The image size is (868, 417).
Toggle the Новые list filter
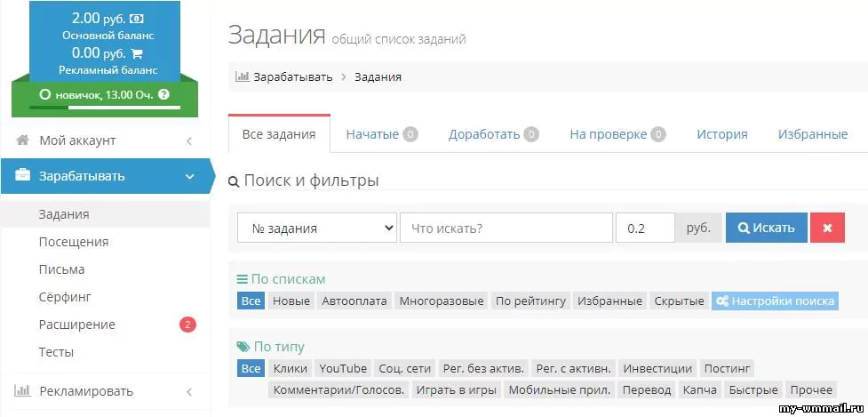click(291, 301)
